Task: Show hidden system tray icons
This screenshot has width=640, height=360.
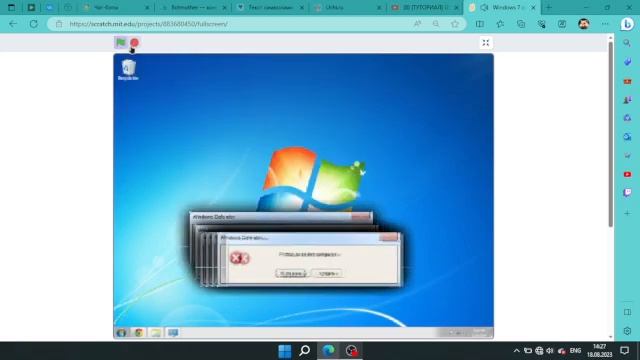Action: (x=516, y=351)
